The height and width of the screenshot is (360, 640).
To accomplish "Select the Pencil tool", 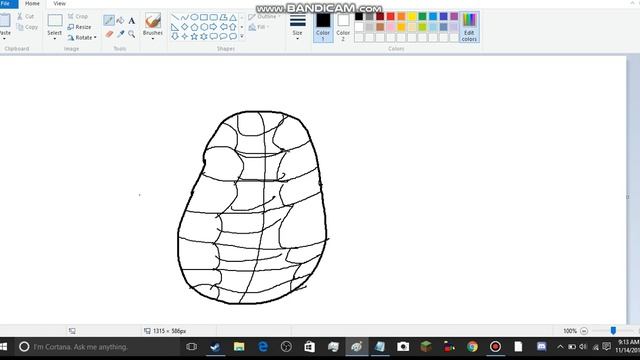I will tap(109, 20).
